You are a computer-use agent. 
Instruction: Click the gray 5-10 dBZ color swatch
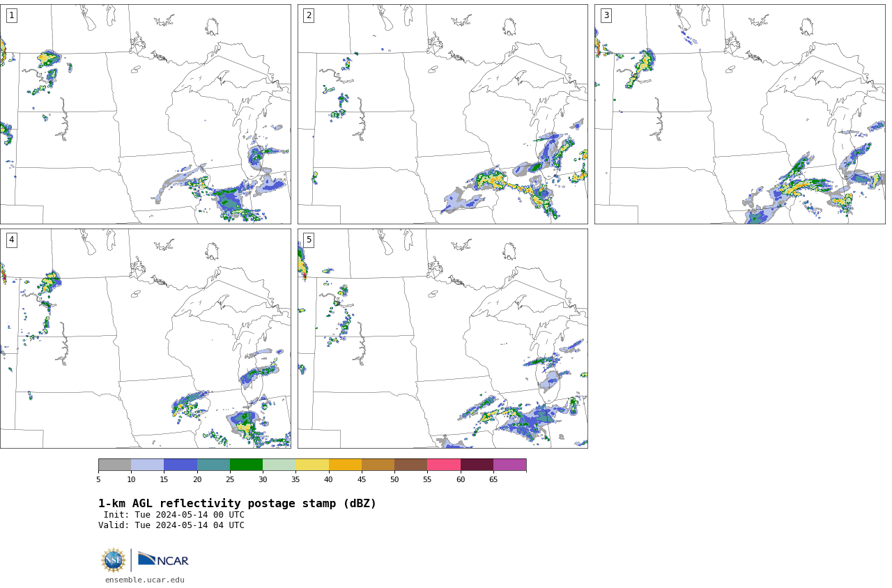pos(115,465)
